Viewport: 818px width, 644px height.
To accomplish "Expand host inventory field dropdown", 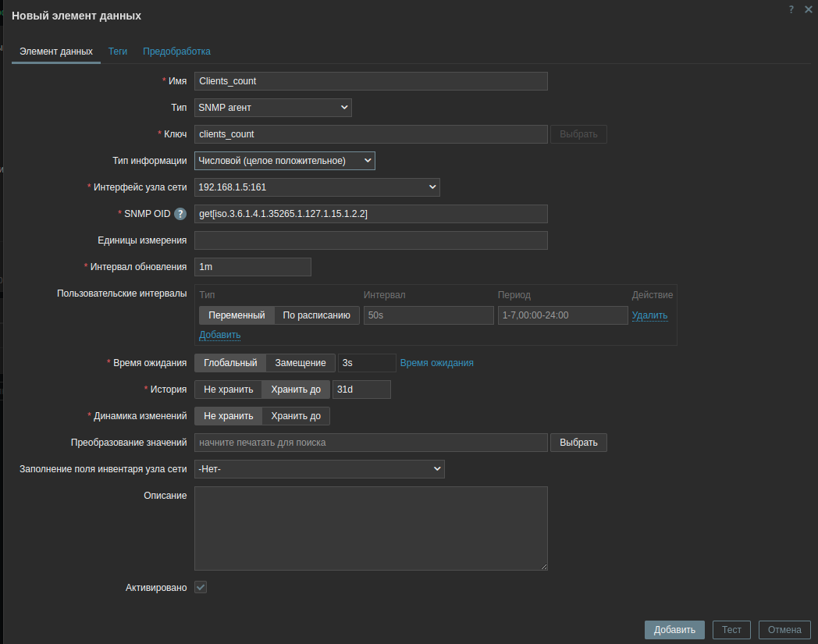I will (x=318, y=469).
